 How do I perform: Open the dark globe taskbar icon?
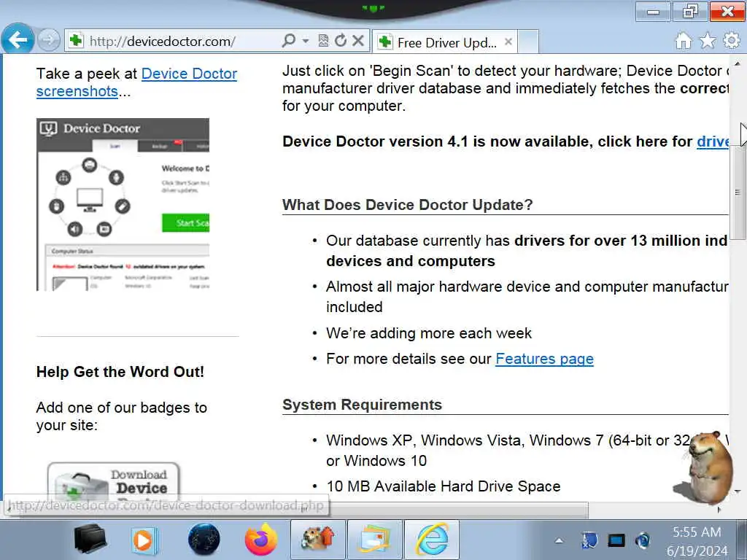point(204,540)
